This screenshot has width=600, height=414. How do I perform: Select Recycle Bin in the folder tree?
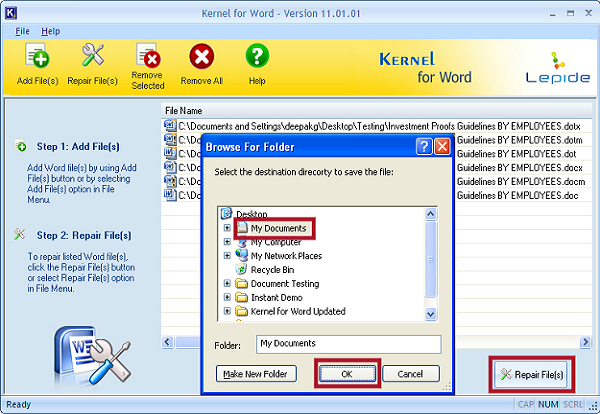click(272, 270)
